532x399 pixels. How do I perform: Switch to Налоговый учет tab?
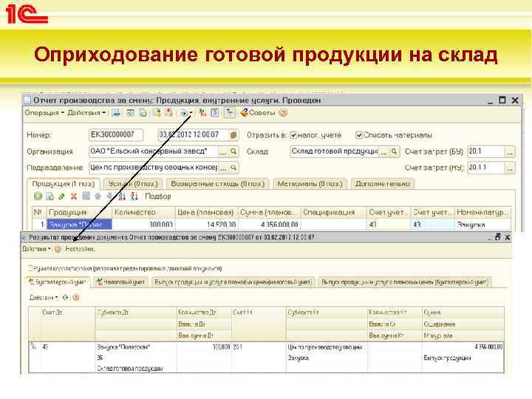121,282
